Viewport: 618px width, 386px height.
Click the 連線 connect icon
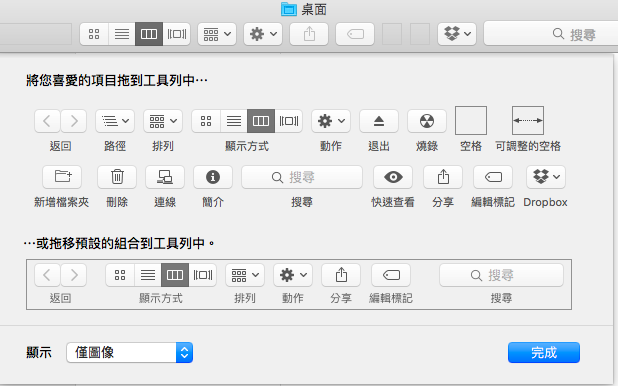(165, 177)
